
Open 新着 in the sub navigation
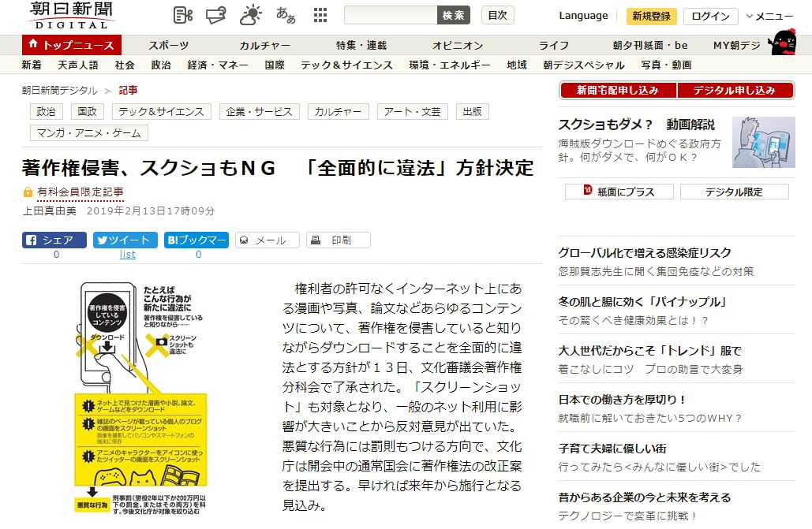(x=32, y=65)
